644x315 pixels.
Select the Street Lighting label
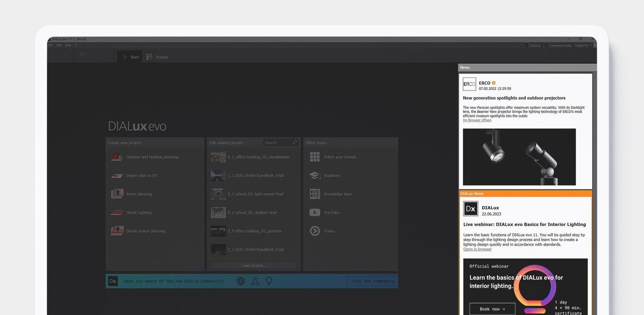tap(139, 213)
